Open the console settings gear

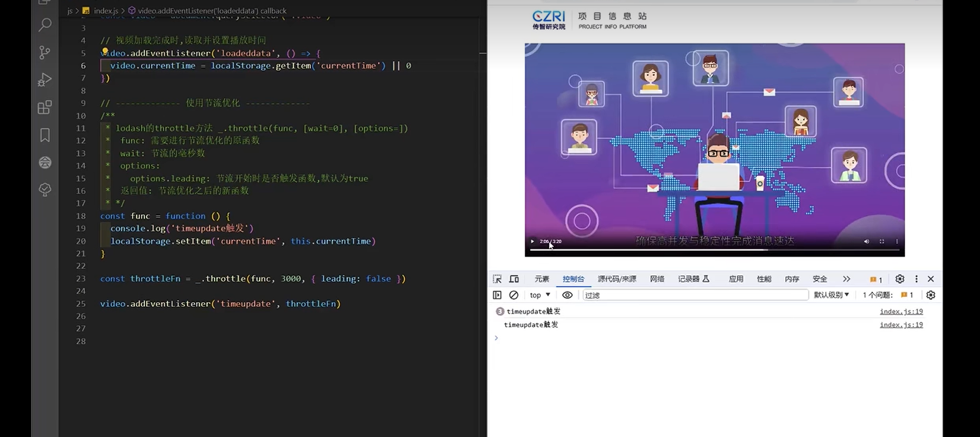tap(930, 295)
